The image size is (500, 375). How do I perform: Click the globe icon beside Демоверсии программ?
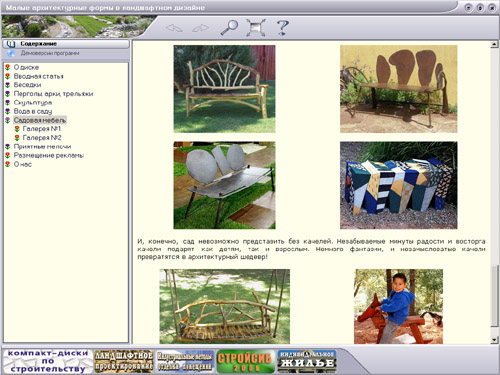click(x=11, y=53)
